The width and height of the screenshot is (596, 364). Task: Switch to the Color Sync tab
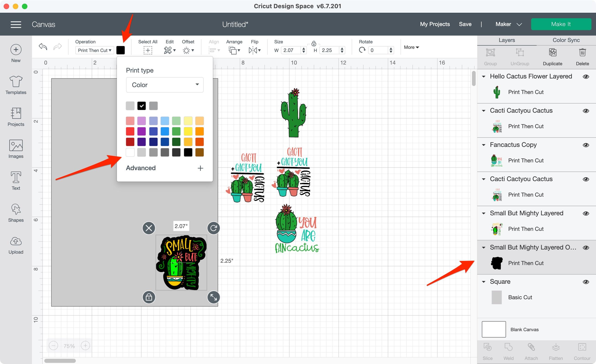[x=566, y=40]
